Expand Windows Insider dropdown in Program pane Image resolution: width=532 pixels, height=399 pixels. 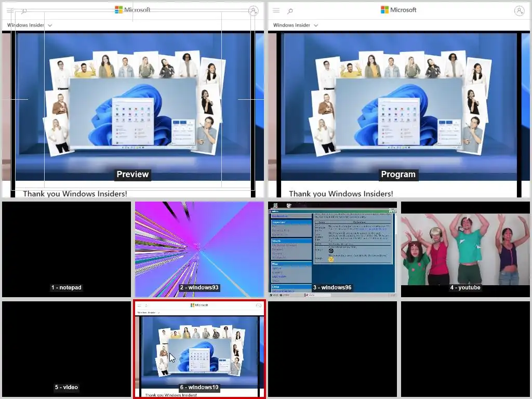click(296, 25)
